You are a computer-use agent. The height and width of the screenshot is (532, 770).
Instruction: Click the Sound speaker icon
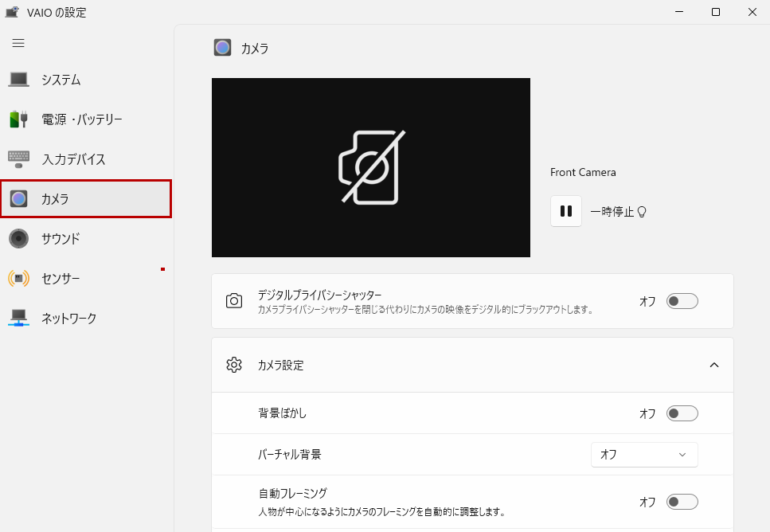click(x=19, y=238)
